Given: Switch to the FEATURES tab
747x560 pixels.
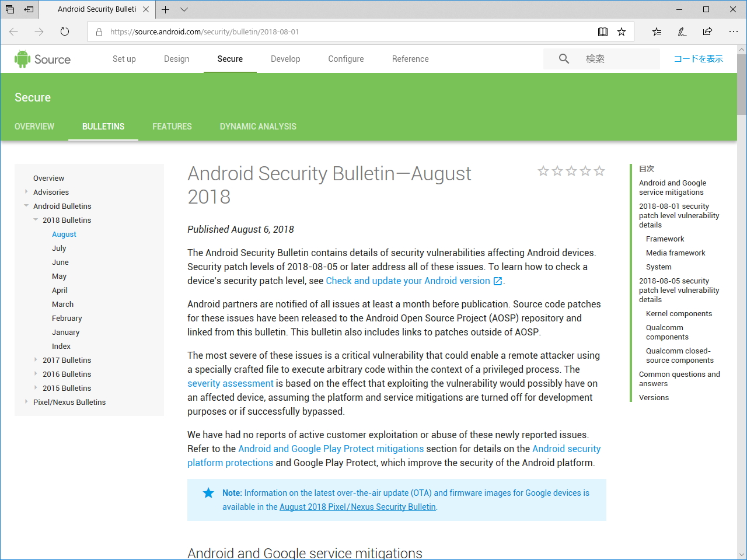Looking at the screenshot, I should point(172,127).
